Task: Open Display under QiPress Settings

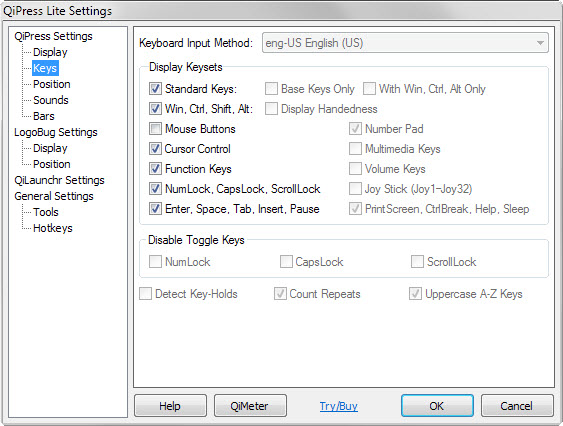Action: [x=50, y=52]
